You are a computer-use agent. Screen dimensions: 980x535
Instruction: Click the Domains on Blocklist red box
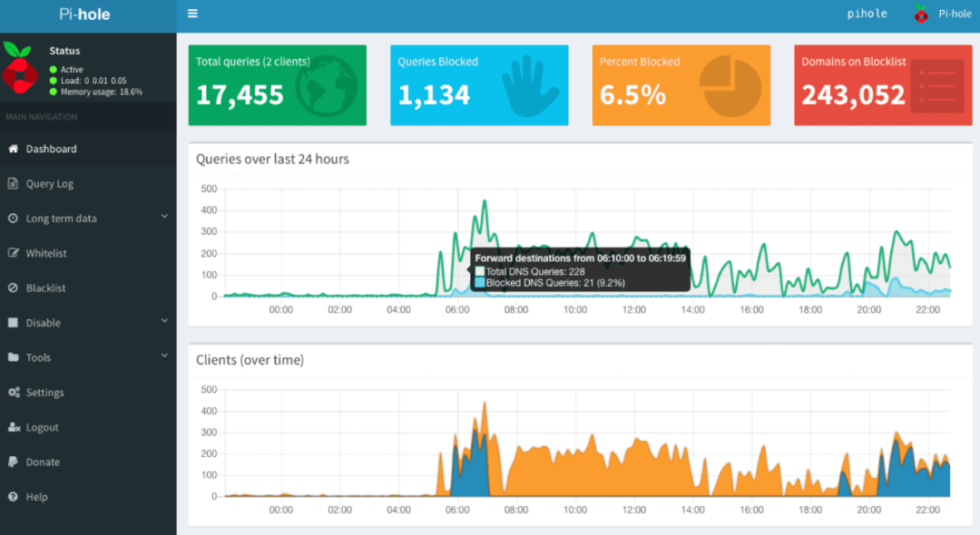(883, 85)
